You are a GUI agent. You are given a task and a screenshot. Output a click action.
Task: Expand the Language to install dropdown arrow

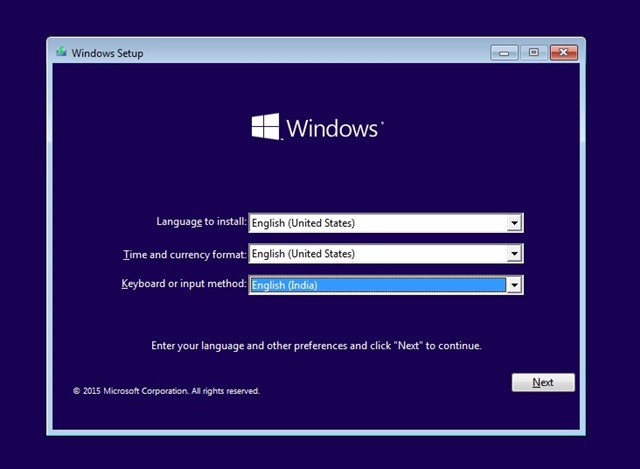(514, 223)
